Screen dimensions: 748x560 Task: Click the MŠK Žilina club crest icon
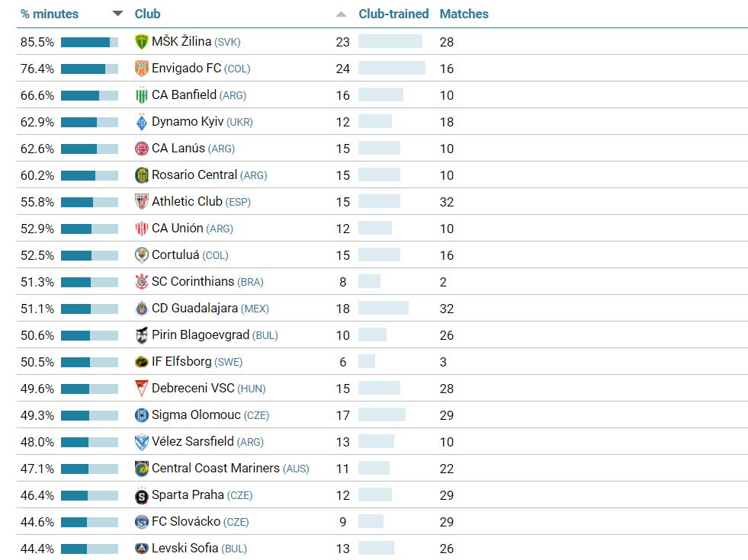pos(141,42)
